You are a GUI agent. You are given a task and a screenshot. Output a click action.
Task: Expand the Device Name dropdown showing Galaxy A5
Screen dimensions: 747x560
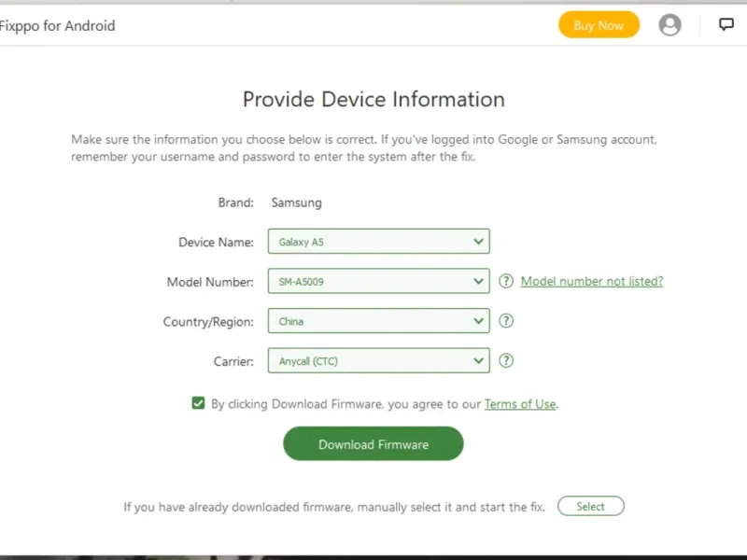(378, 242)
